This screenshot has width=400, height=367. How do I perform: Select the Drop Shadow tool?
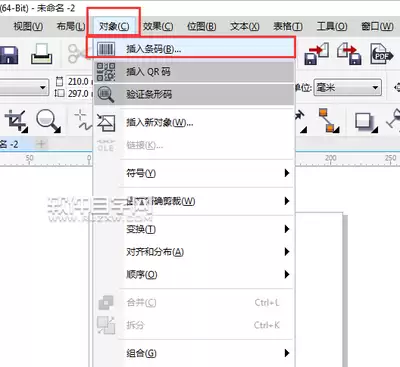tap(365, 122)
